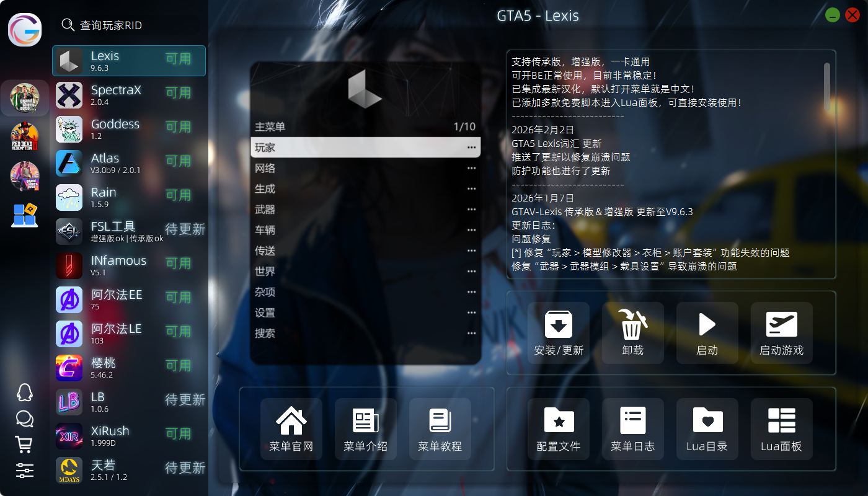This screenshot has height=496, width=868.
Task: Expand the 设置 menu entry dots
Action: (471, 313)
